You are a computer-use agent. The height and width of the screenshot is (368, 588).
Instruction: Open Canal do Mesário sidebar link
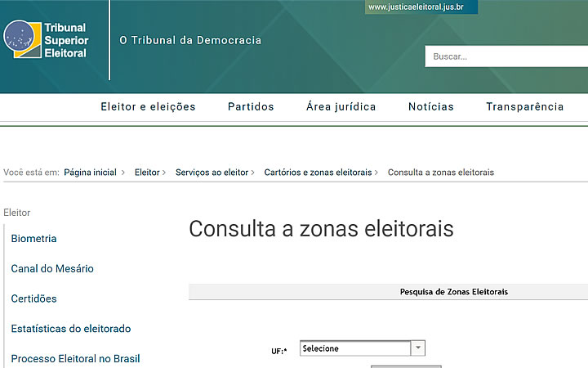pos(52,268)
